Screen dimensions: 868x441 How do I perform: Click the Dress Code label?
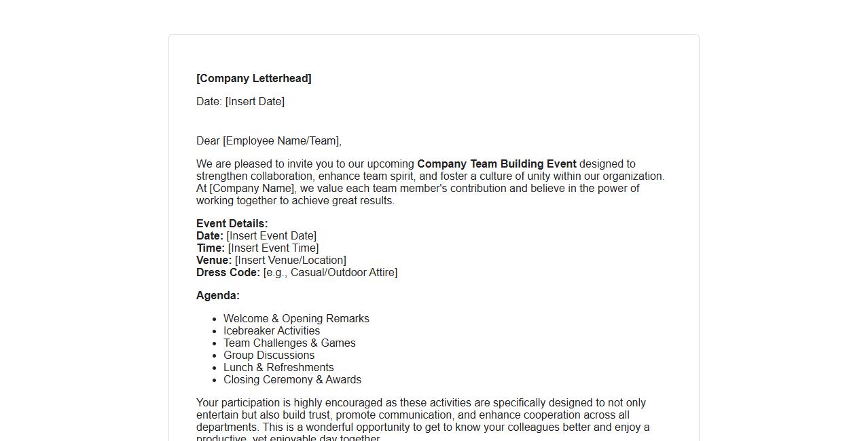click(x=228, y=273)
